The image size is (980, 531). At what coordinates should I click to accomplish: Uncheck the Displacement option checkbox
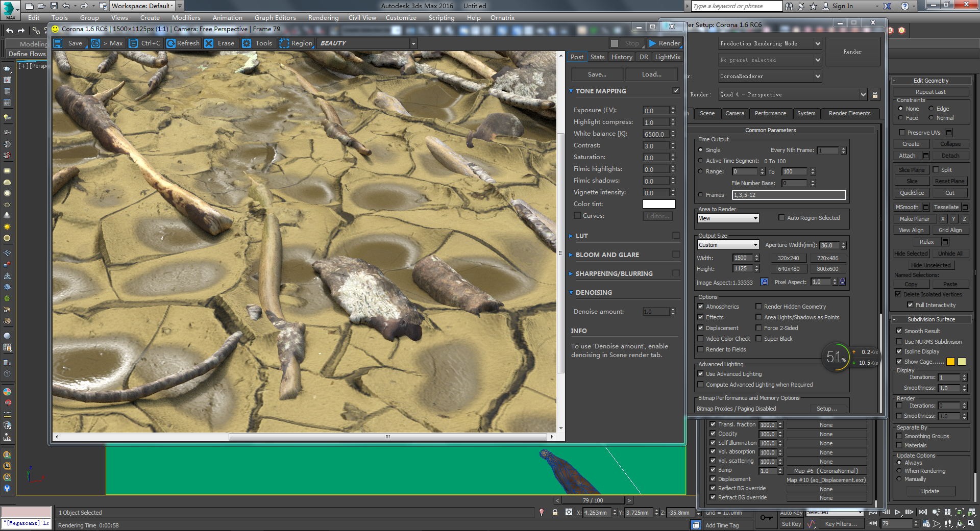(x=700, y=328)
